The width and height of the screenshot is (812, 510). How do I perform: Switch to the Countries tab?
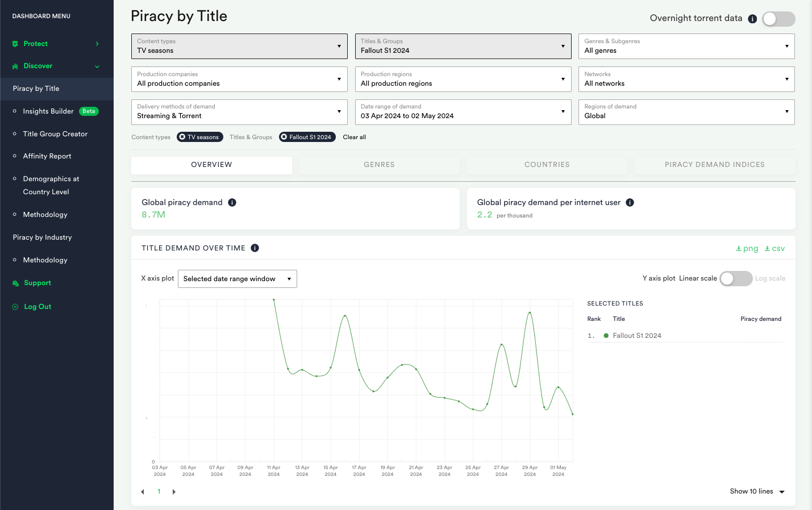click(x=547, y=165)
